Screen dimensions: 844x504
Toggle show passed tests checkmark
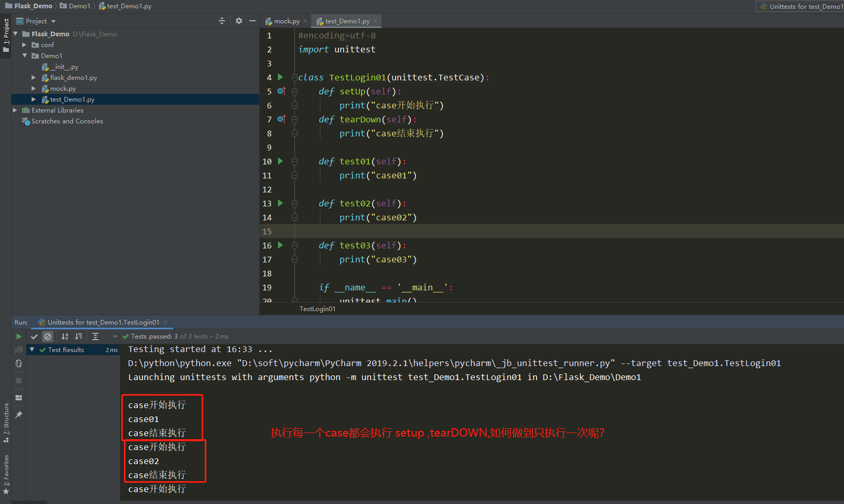(34, 337)
